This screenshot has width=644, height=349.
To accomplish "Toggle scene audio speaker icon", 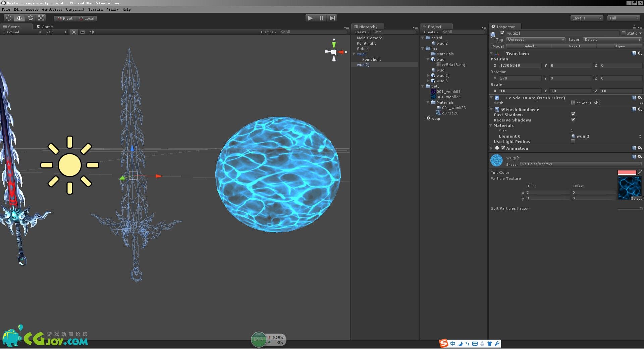I will coord(92,32).
